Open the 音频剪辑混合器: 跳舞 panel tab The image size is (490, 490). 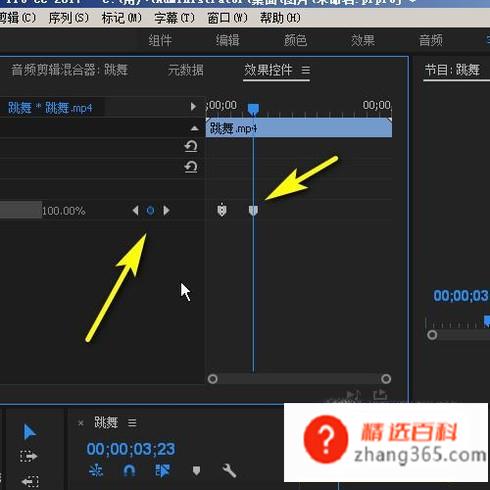point(70,70)
